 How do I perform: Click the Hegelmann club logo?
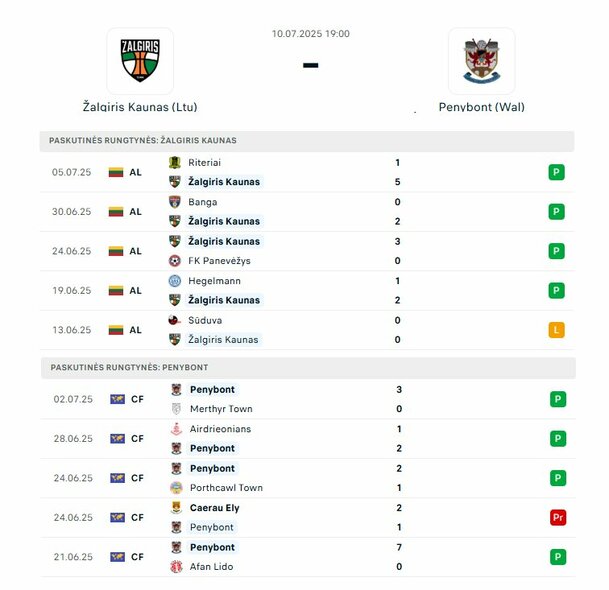point(175,281)
